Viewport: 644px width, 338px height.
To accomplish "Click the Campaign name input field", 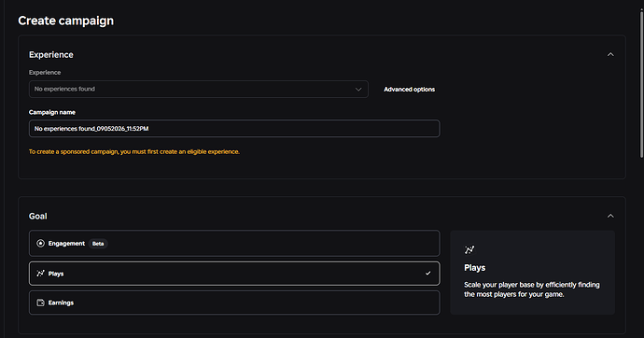I will [x=234, y=129].
